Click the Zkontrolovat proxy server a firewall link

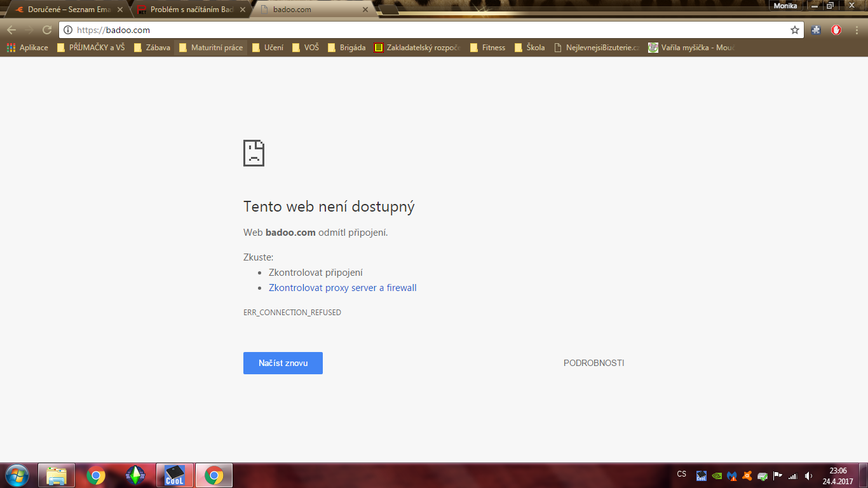pos(342,288)
